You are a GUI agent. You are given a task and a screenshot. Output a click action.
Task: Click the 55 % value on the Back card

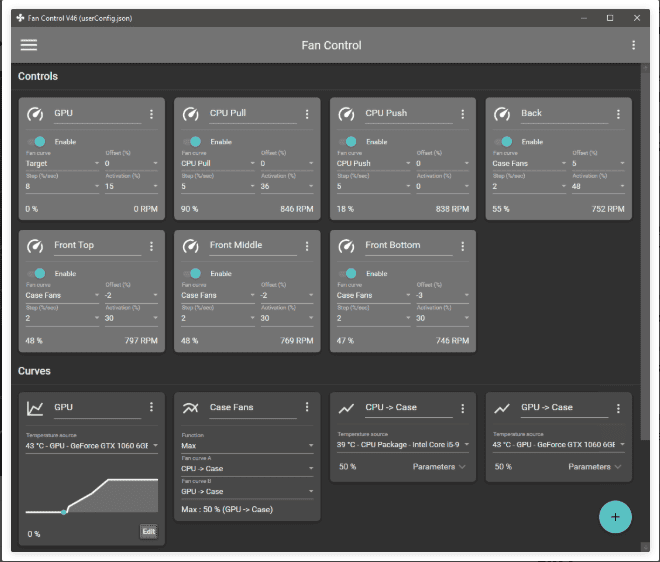click(501, 209)
